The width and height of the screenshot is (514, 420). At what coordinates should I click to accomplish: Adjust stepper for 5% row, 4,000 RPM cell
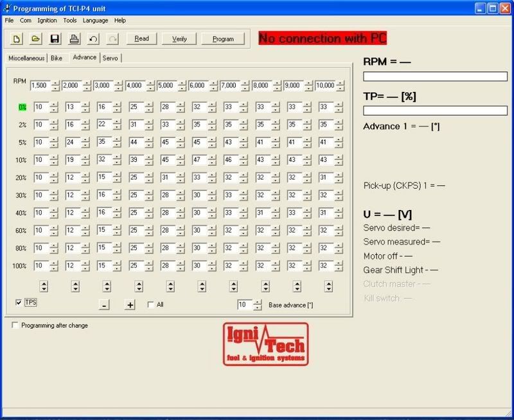149,143
